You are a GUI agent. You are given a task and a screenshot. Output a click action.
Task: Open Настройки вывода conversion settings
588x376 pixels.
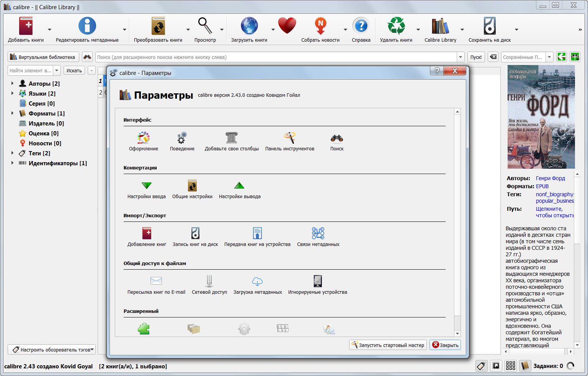tap(240, 189)
